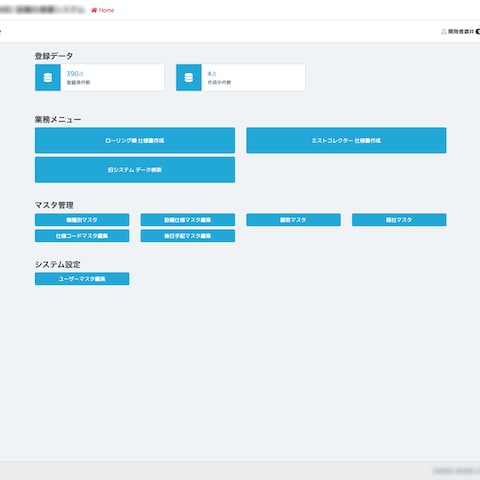
Task: Open the third マスタ button in first row
Action: pyautogui.click(x=293, y=220)
